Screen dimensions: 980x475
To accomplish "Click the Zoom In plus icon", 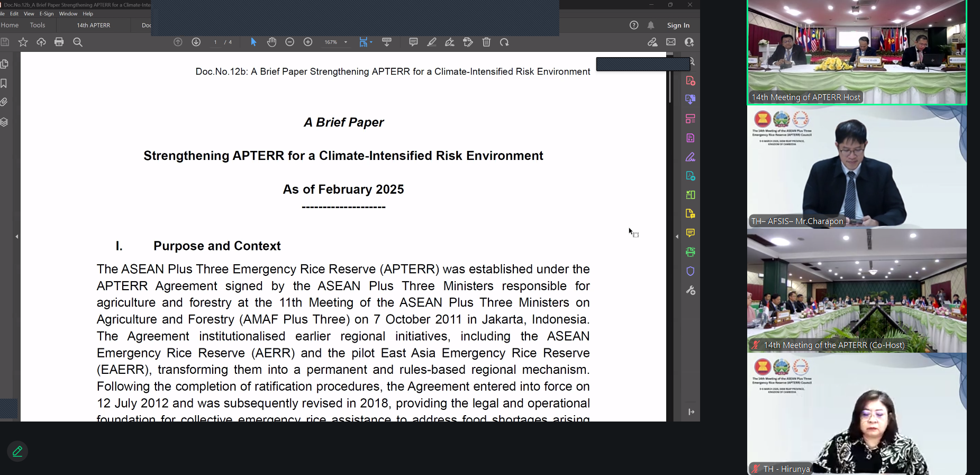I will point(308,42).
